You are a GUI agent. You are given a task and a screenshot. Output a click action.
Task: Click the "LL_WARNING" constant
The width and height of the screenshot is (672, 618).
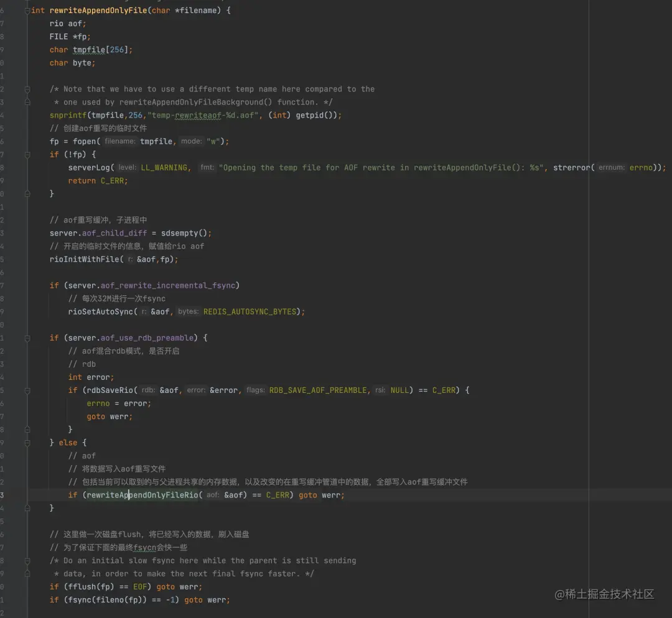point(164,167)
